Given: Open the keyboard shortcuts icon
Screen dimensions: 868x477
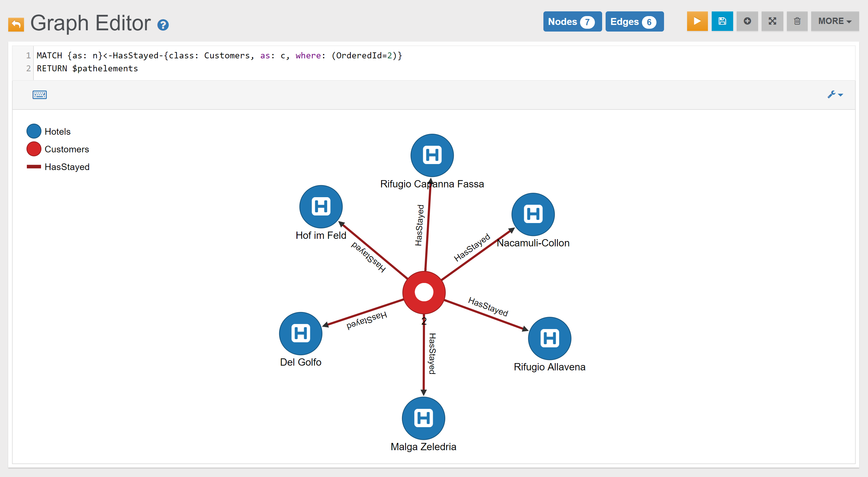Looking at the screenshot, I should click(x=39, y=95).
